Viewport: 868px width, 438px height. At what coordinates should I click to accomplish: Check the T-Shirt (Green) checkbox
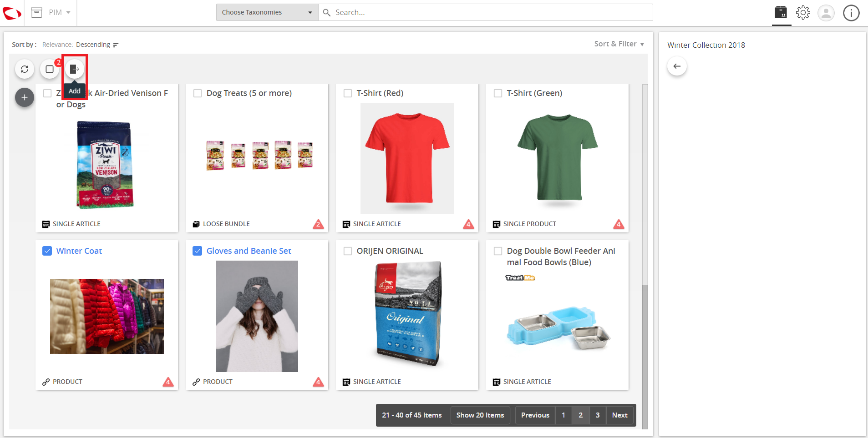pos(498,93)
